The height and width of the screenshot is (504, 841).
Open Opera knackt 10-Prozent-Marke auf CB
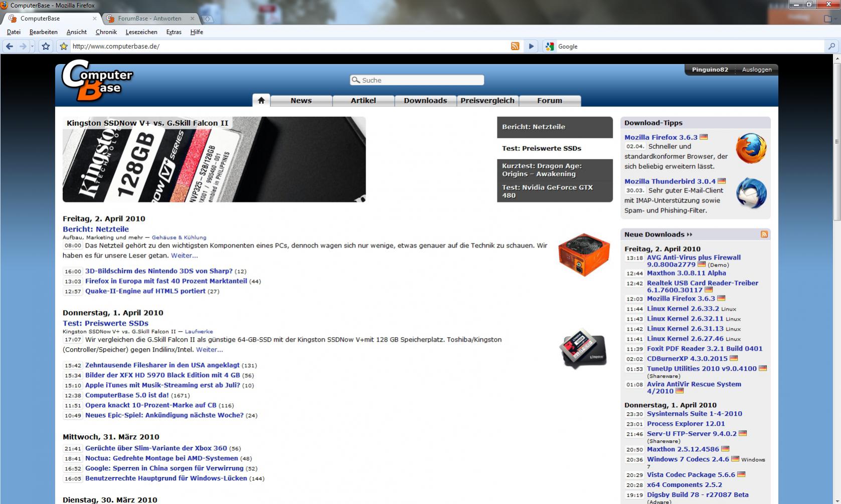coord(151,405)
